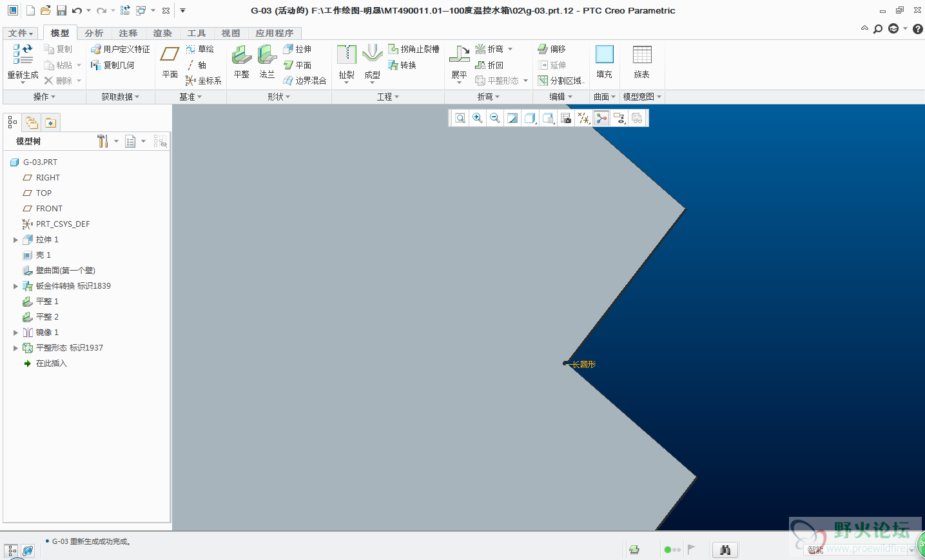Image resolution: width=925 pixels, height=560 pixels.
Task: Select the 平整 flat wall tool
Action: click(242, 62)
